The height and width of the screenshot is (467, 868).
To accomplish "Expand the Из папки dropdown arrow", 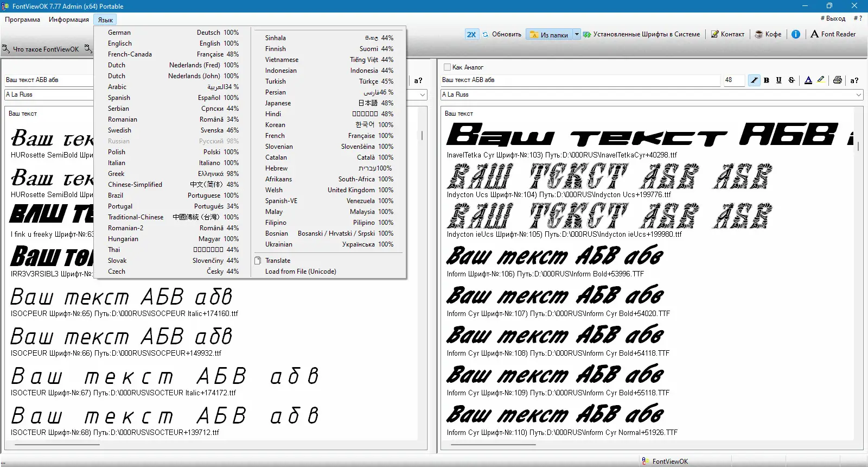I will [x=577, y=35].
